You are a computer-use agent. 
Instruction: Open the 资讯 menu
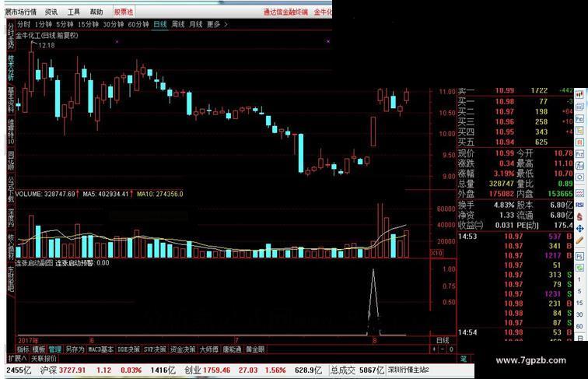click(x=51, y=12)
